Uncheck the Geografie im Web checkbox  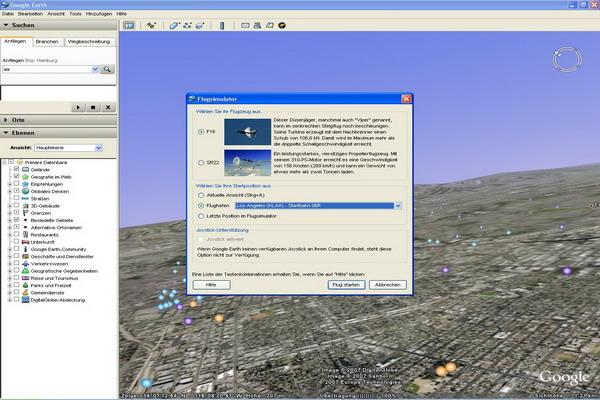tap(16, 176)
